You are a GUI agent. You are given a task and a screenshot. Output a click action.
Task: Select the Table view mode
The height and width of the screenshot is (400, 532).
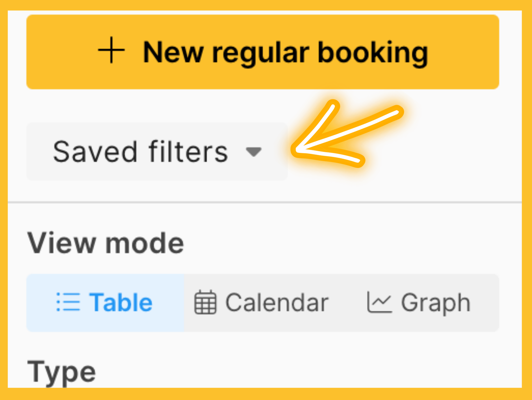click(x=105, y=303)
